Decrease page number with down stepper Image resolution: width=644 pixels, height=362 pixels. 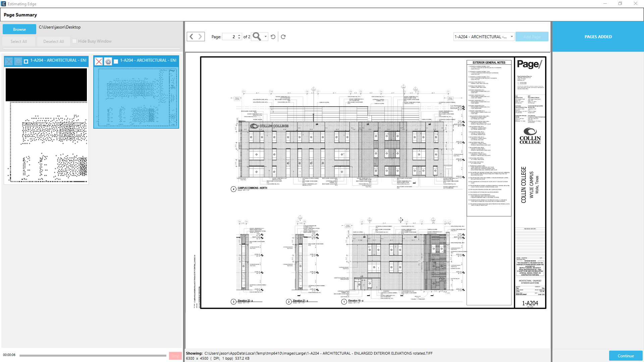click(239, 38)
